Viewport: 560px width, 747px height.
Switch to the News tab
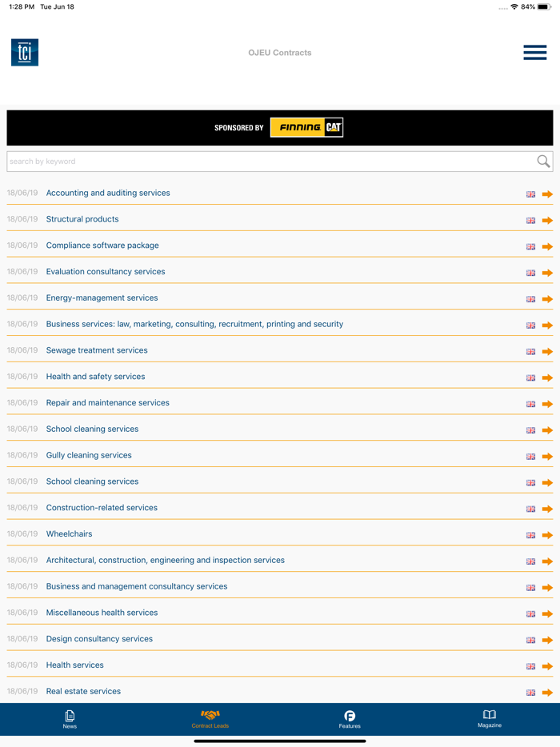(70, 719)
